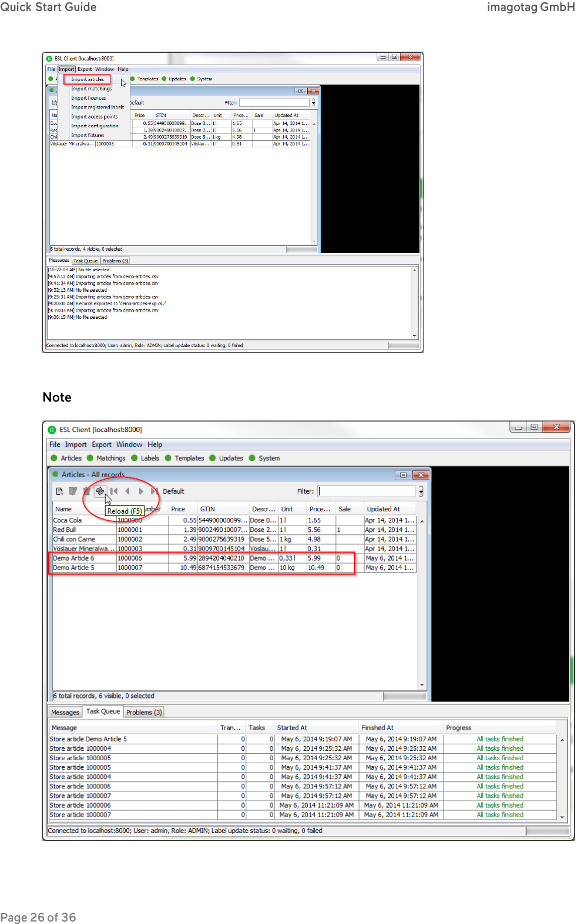The width and height of the screenshot is (584, 924).
Task: Open Templates view in Import-menu screenshot
Action: point(145,79)
